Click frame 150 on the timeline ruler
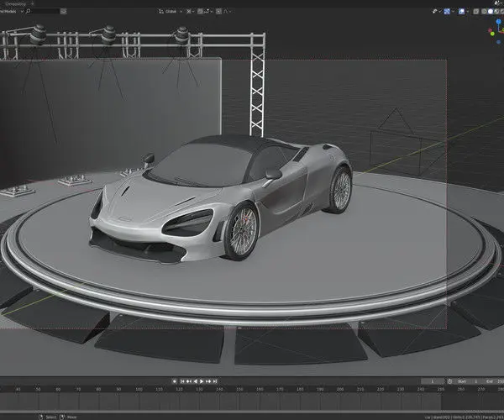 [x=239, y=389]
